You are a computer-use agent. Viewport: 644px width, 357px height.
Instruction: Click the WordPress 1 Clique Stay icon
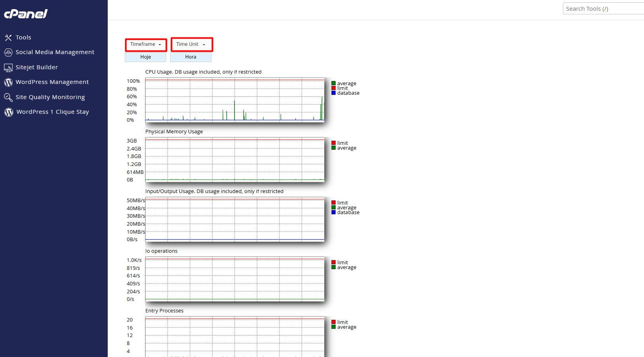tap(9, 112)
